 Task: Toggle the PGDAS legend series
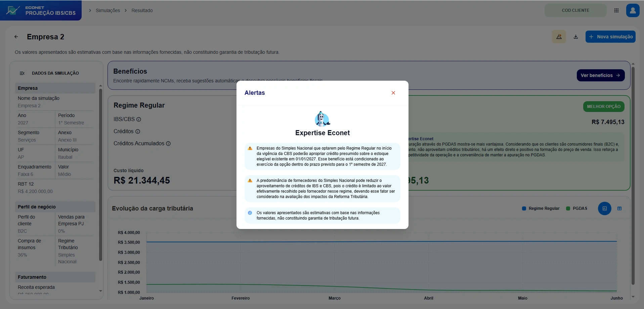[x=577, y=208]
